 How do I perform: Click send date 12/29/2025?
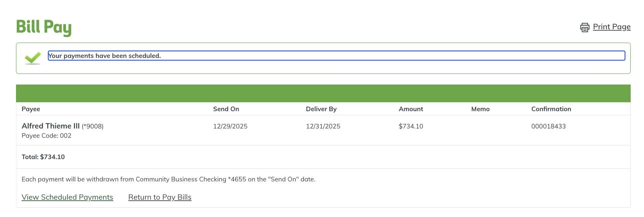point(230,126)
